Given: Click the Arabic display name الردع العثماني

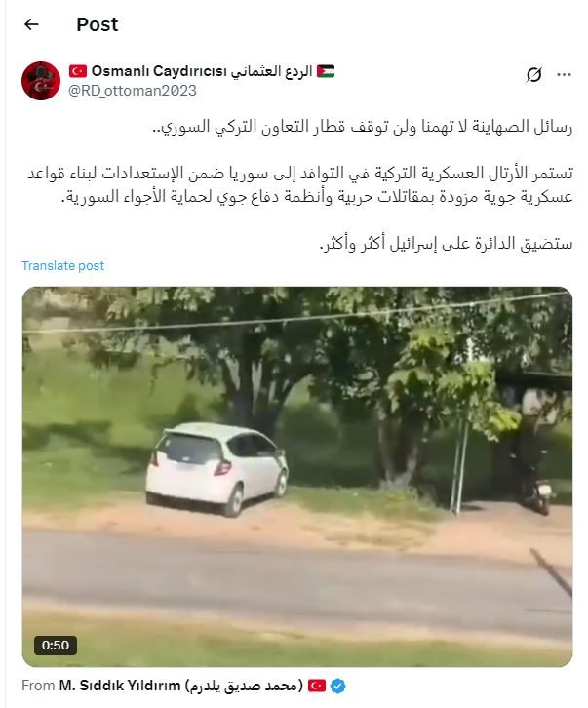Looking at the screenshot, I should click(271, 71).
